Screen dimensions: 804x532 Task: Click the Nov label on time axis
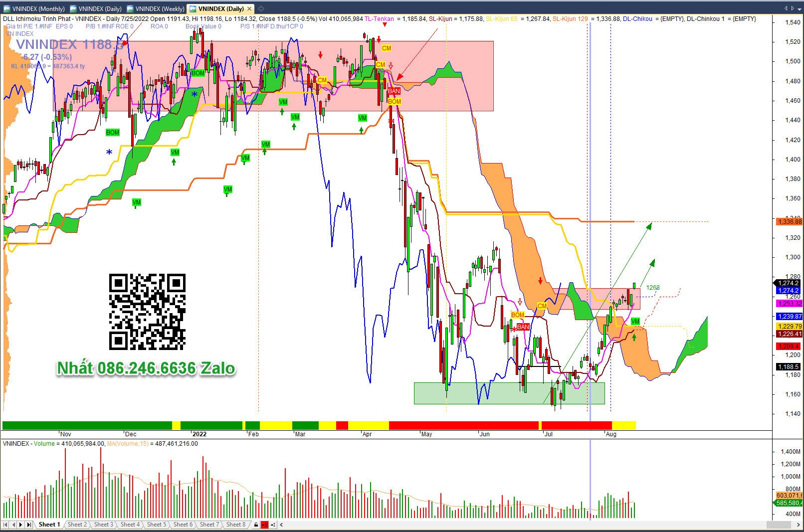click(65, 434)
